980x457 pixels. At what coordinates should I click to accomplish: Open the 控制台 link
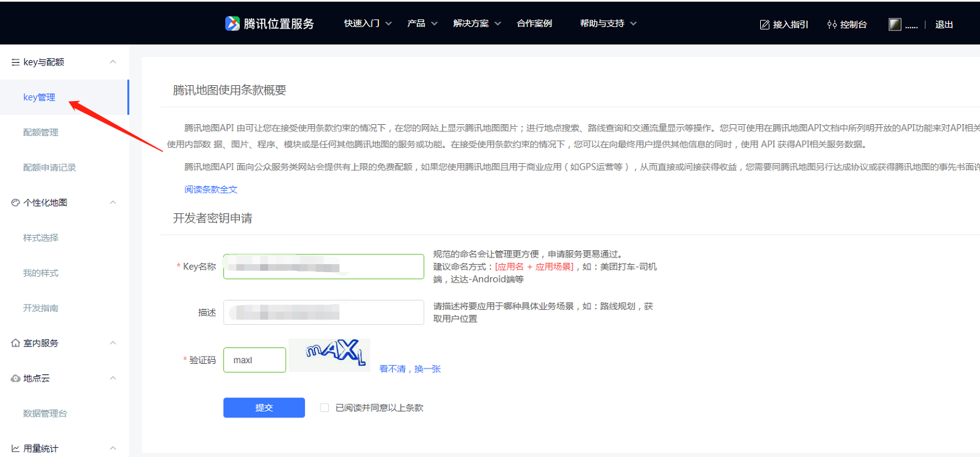tap(853, 24)
